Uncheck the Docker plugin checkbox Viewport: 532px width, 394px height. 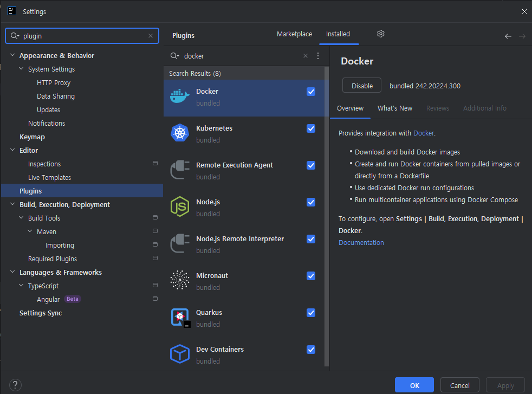pyautogui.click(x=311, y=92)
